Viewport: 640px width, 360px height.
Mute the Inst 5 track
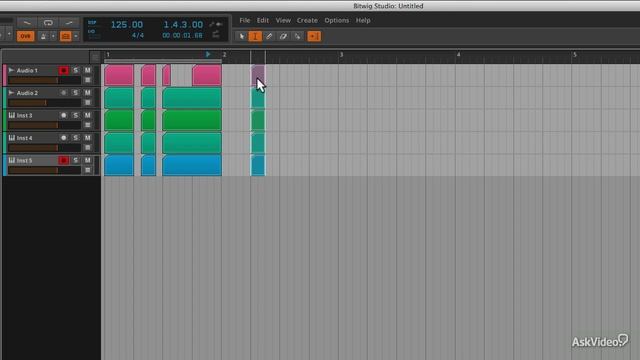coord(87,160)
